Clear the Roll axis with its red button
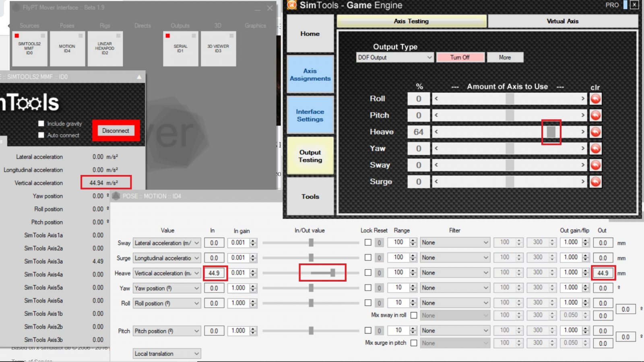Image resolution: width=644 pixels, height=362 pixels. 595,99
